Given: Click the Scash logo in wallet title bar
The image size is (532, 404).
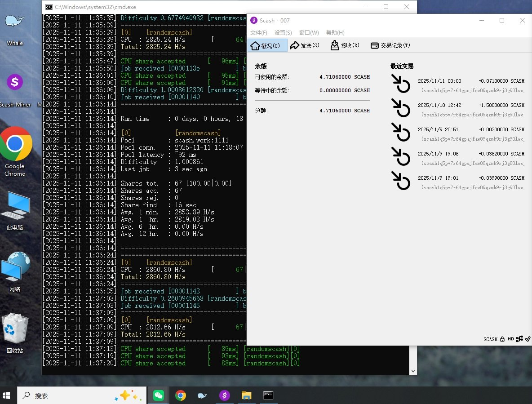Looking at the screenshot, I should 254,20.
